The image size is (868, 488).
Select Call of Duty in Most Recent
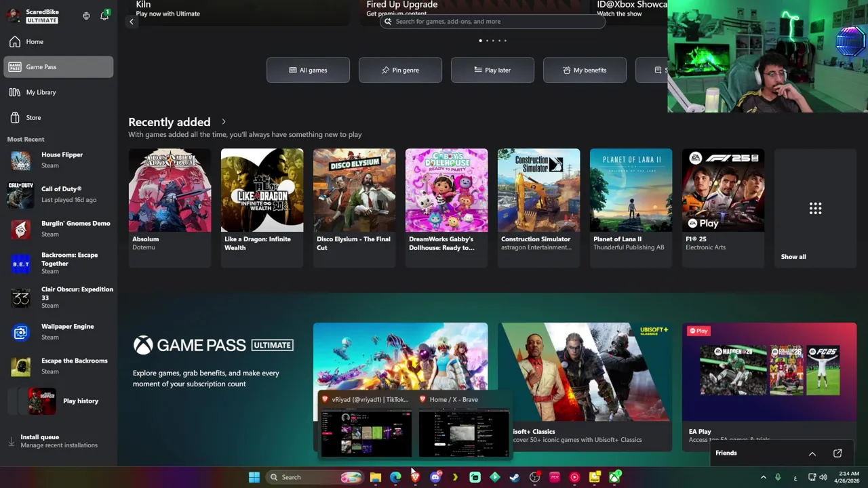pos(58,195)
